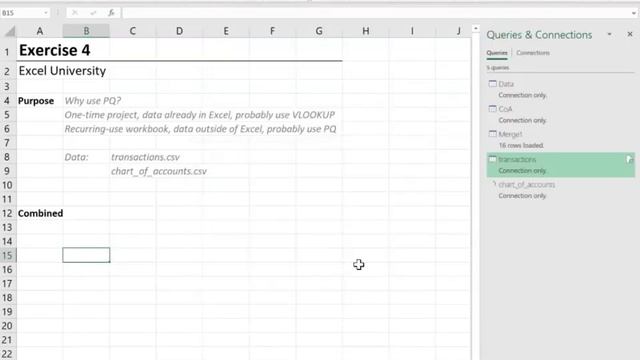Click the table icon beside transactions query
This screenshot has height=360, width=640.
(493, 159)
